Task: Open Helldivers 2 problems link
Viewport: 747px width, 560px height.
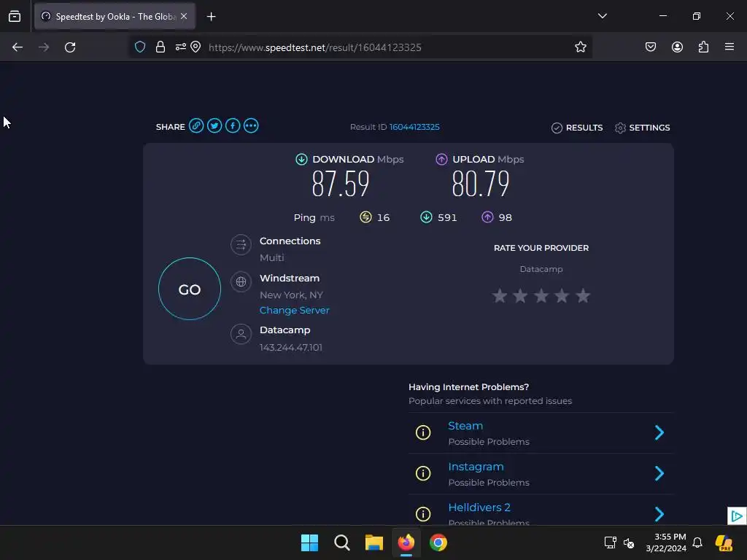Action: click(479, 507)
